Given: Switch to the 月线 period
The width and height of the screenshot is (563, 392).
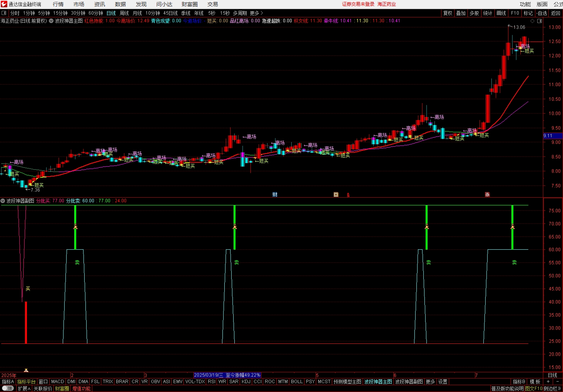Looking at the screenshot, I should 137,13.
